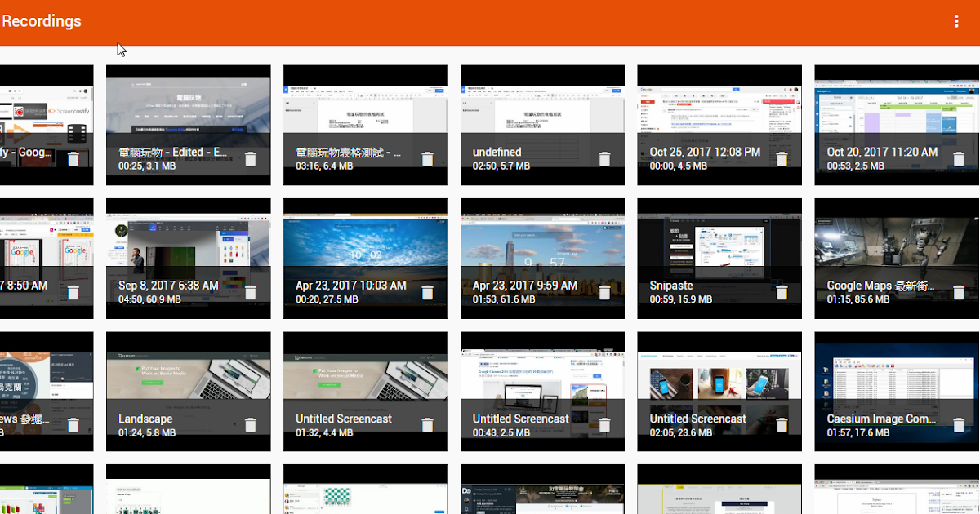Viewport: 980px width, 514px height.
Task: Select the title '電腦玩物表格測試 - ...'
Action: pyautogui.click(x=349, y=153)
